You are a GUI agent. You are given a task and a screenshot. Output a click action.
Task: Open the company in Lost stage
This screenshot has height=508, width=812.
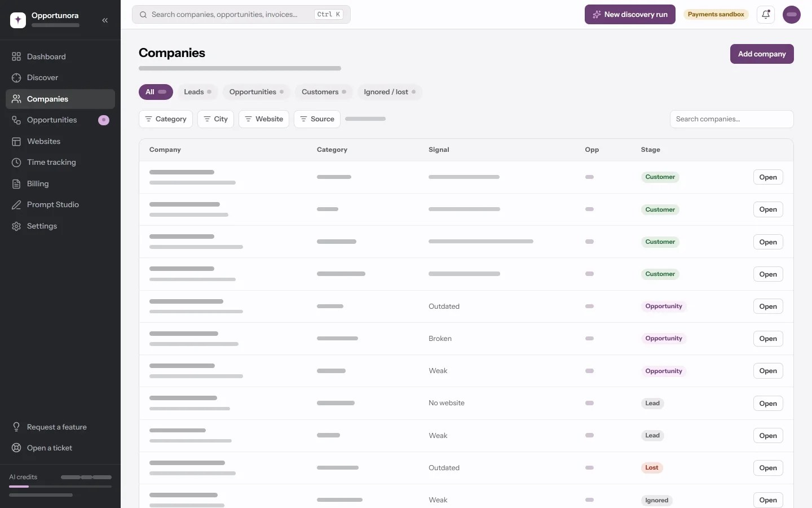[768, 468]
